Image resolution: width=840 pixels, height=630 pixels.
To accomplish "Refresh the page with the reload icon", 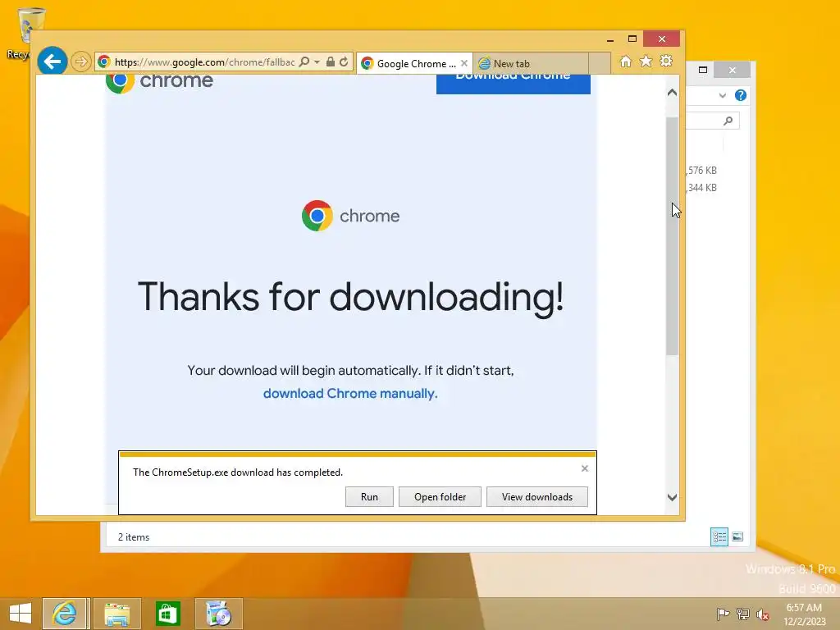I will [344, 62].
